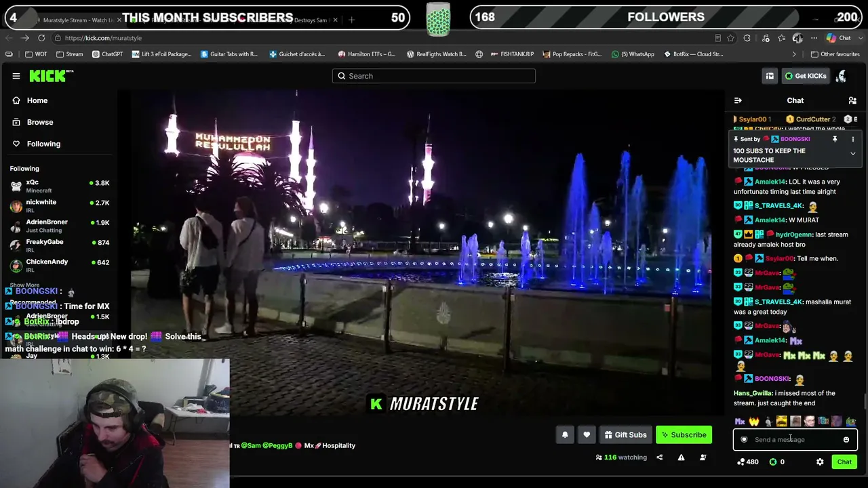Open the user profile avatar menu

coord(841,76)
